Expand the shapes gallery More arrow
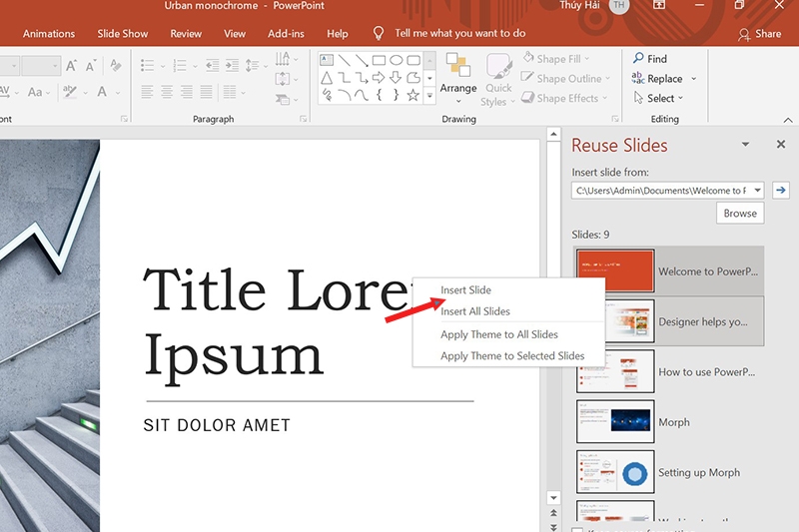The image size is (799, 532). 430,95
